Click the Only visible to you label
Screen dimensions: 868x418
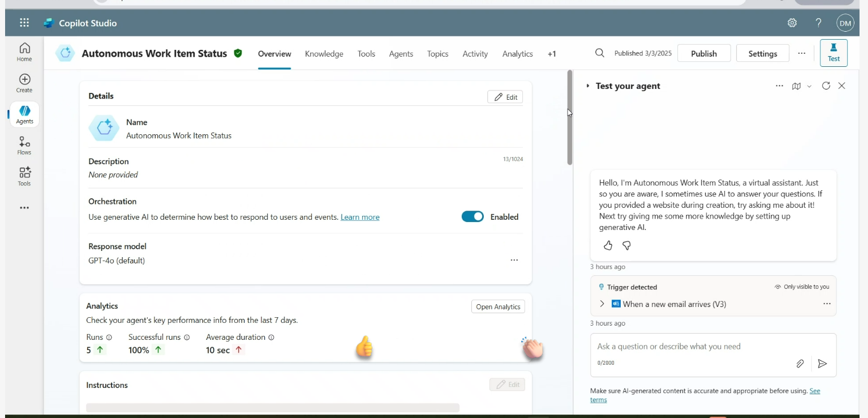[806, 287]
